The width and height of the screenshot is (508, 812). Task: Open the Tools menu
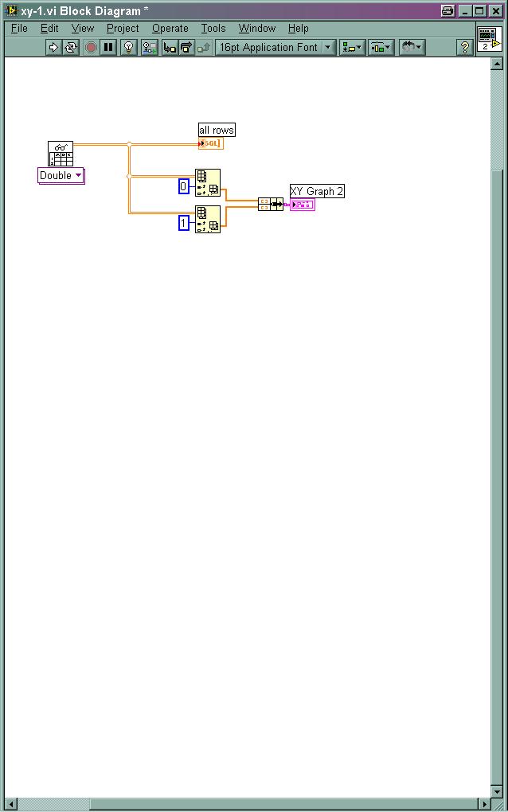(x=213, y=29)
